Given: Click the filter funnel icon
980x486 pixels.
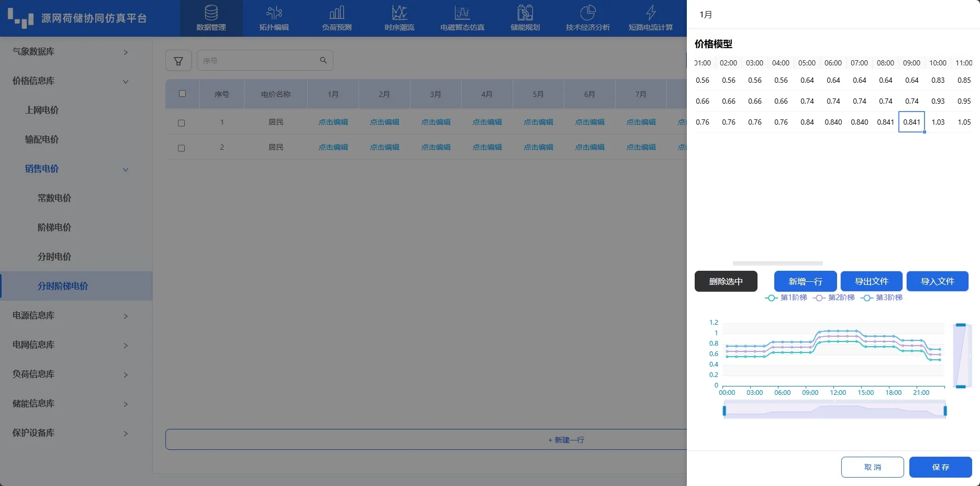Looking at the screenshot, I should coord(179,61).
